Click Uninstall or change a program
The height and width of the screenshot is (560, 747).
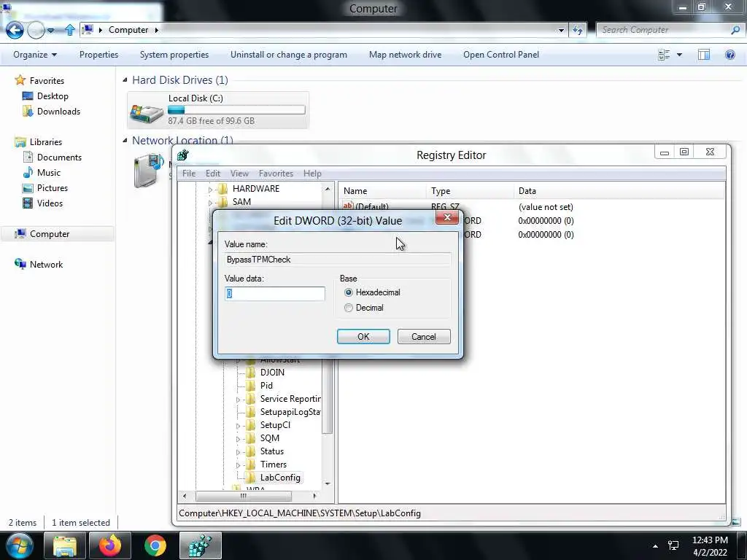289,55
